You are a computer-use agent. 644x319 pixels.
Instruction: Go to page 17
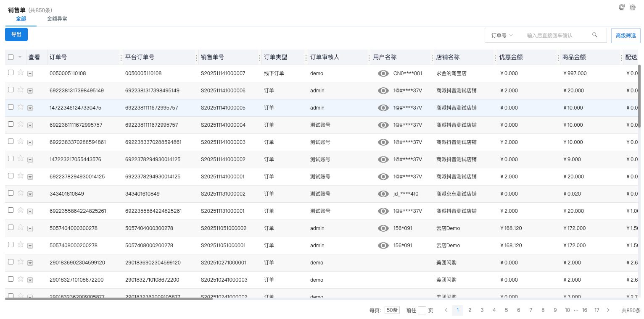597,310
